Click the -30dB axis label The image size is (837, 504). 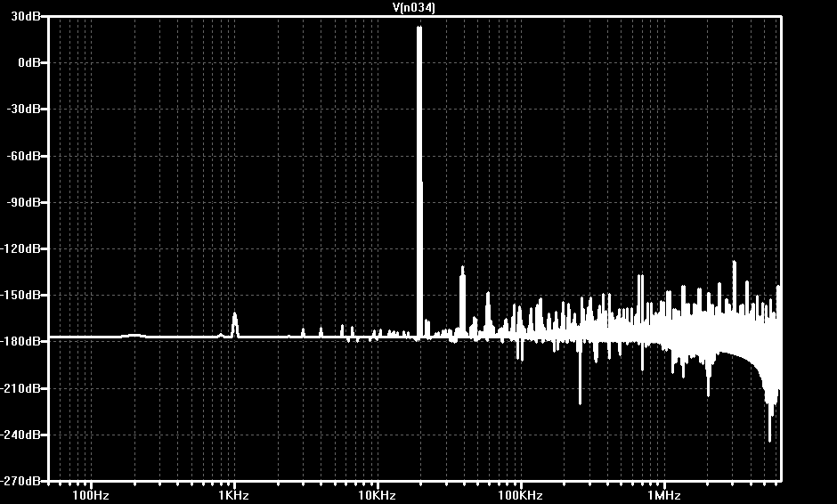point(23,109)
